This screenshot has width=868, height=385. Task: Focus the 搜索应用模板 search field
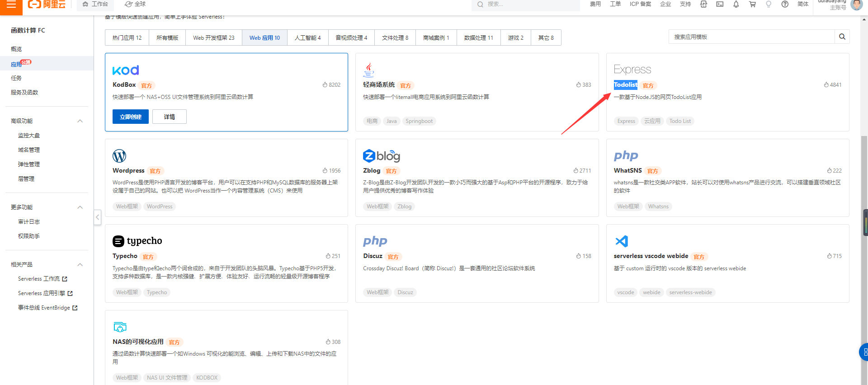[751, 37]
